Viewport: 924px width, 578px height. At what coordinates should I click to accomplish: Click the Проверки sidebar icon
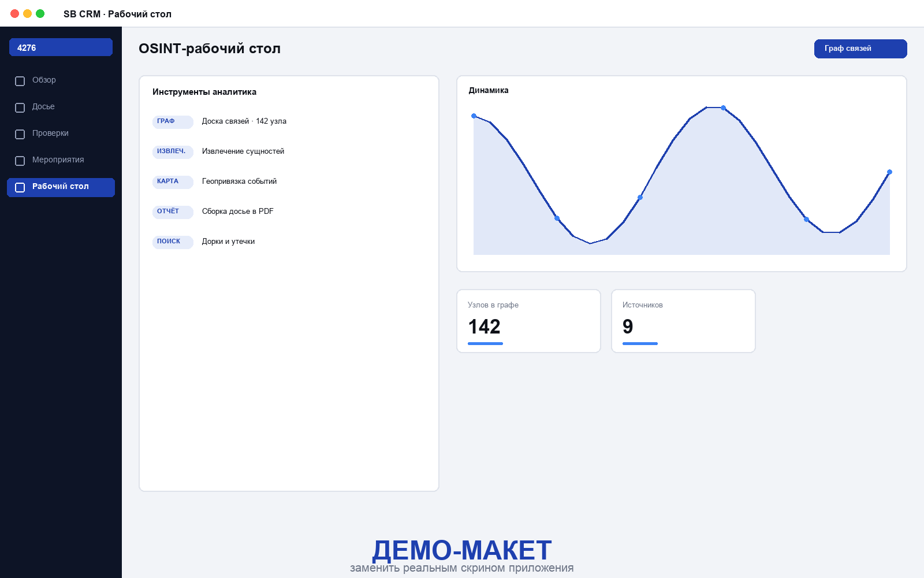(x=20, y=134)
